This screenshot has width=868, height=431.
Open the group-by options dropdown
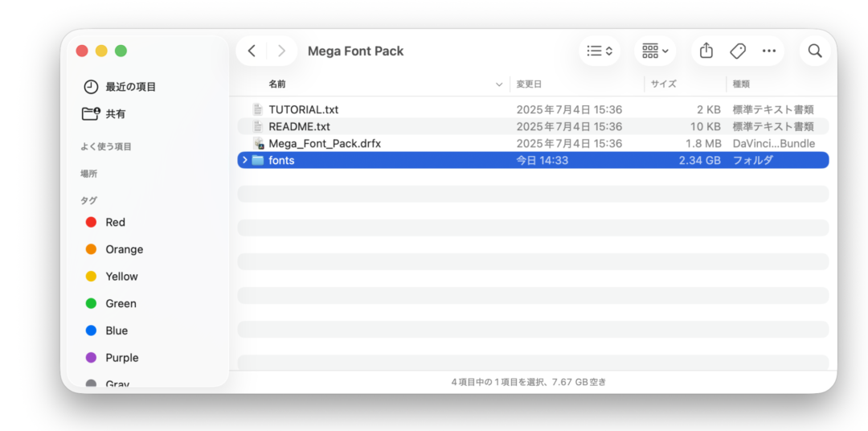pos(656,51)
